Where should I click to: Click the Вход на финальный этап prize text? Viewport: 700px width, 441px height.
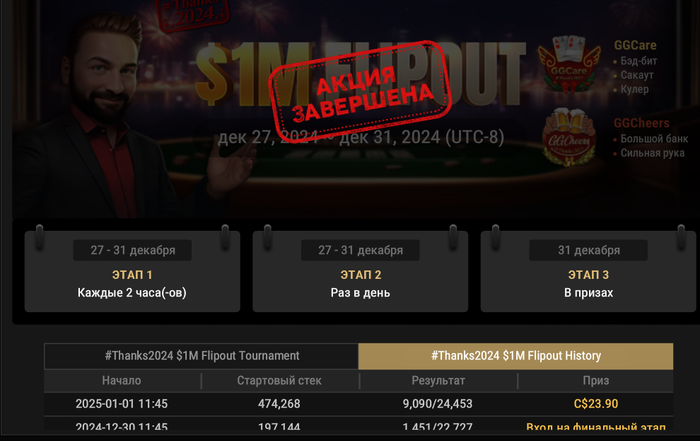(x=596, y=427)
